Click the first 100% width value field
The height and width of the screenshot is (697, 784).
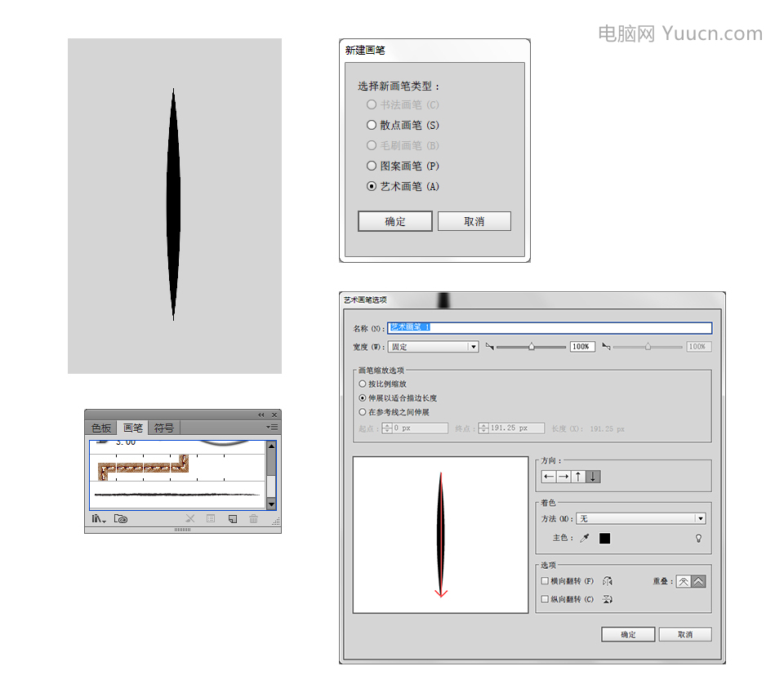pos(582,347)
